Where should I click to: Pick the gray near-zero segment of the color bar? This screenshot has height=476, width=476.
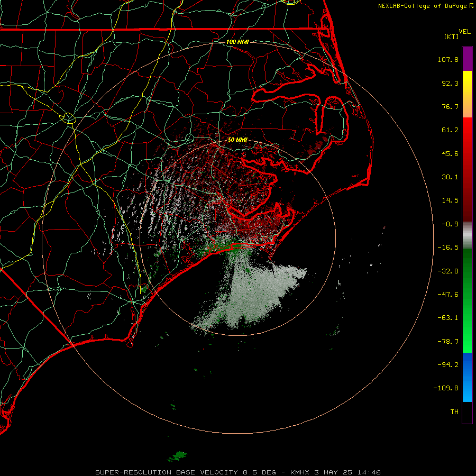tap(467, 235)
